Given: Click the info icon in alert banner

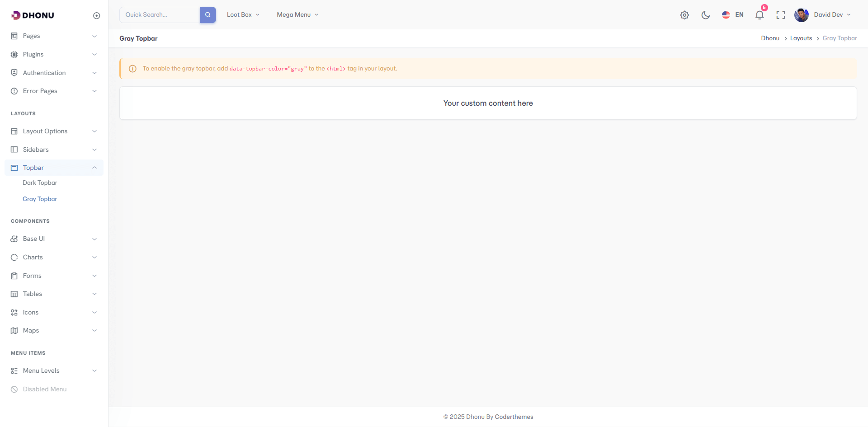Looking at the screenshot, I should (132, 69).
